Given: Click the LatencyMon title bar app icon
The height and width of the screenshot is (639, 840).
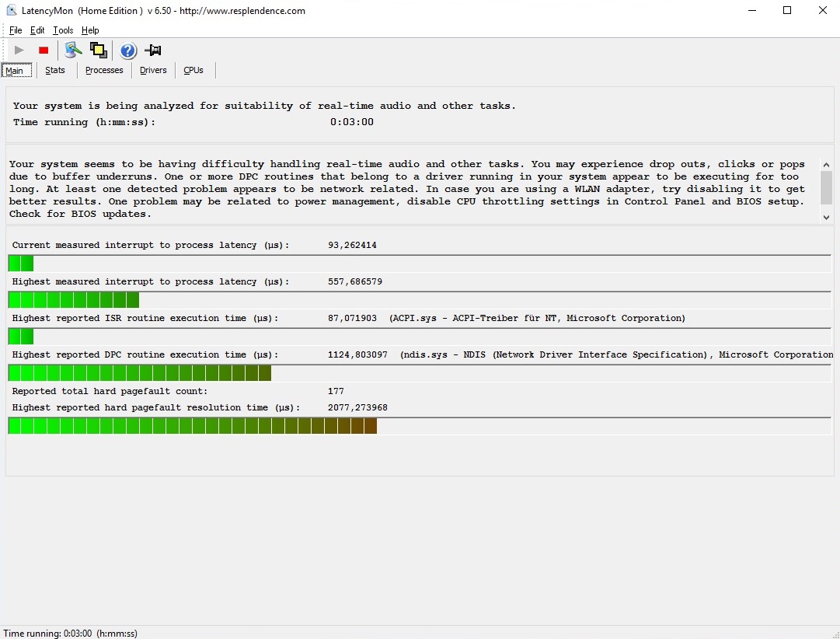Looking at the screenshot, I should click(11, 10).
